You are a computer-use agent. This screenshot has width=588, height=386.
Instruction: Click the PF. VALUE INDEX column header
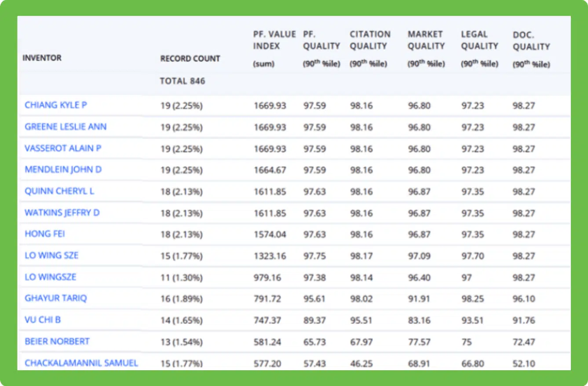274,40
